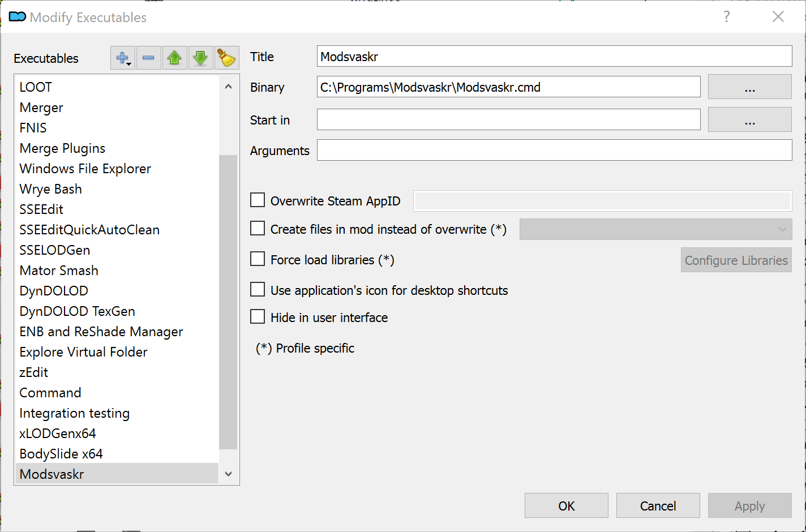
Task: Select LOOT in executables list
Action: pyautogui.click(x=117, y=87)
